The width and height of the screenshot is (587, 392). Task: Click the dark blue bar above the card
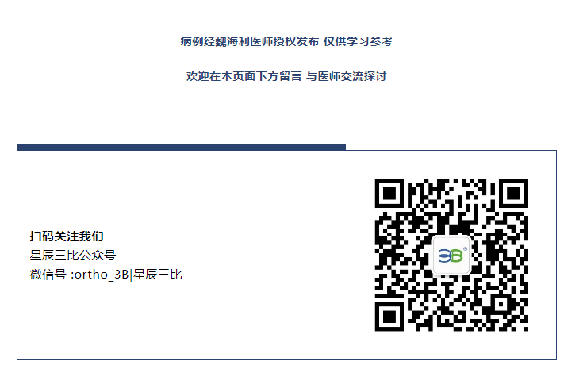click(x=181, y=147)
